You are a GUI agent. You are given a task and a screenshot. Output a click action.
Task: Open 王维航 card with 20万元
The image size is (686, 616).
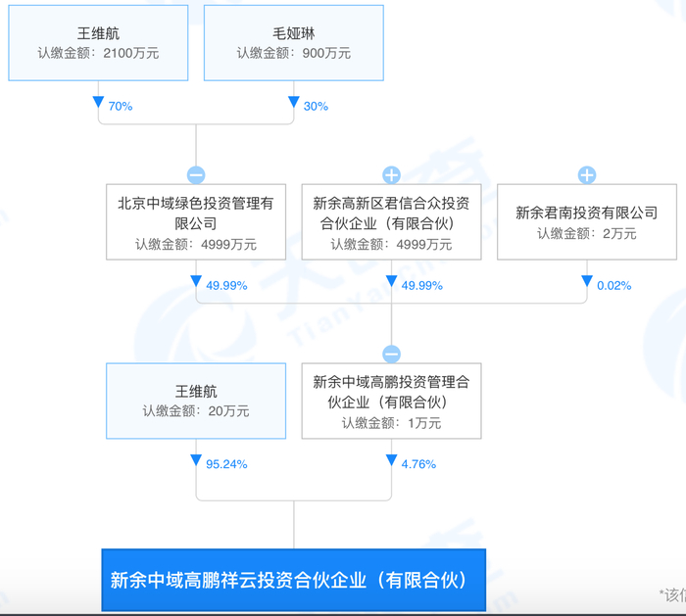[x=196, y=401]
